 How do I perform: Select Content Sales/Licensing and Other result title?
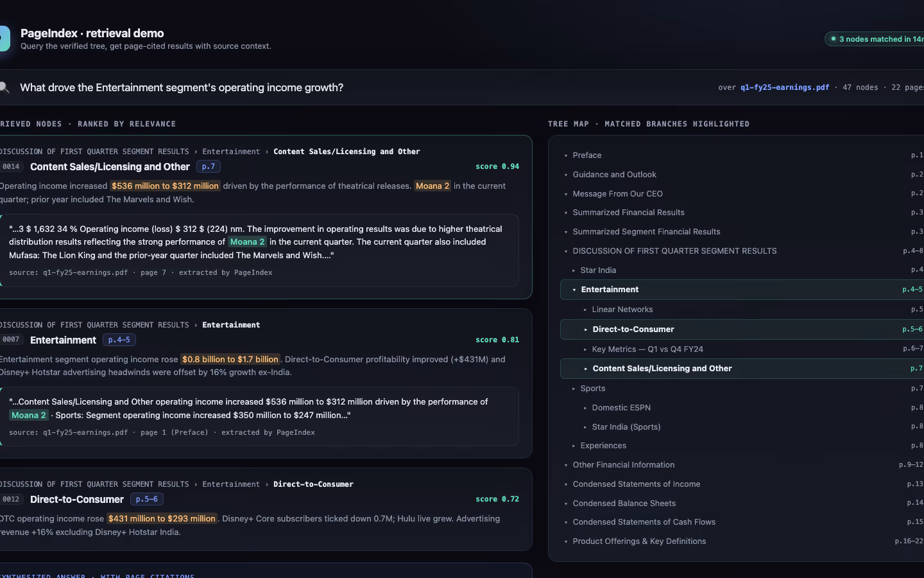coord(110,166)
